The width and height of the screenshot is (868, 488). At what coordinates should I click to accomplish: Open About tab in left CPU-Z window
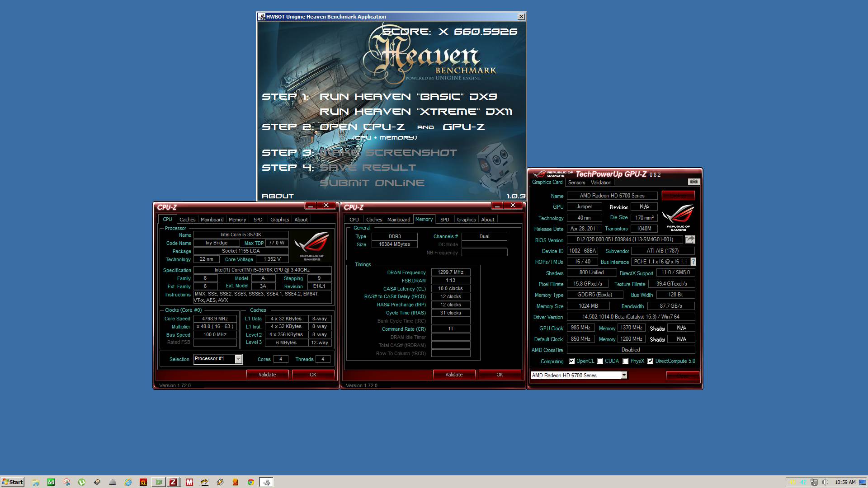[x=301, y=220]
